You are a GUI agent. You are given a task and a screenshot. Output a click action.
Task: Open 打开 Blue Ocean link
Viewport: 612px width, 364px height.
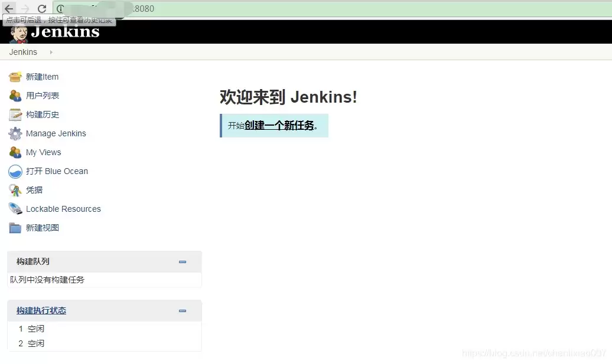[x=57, y=171]
